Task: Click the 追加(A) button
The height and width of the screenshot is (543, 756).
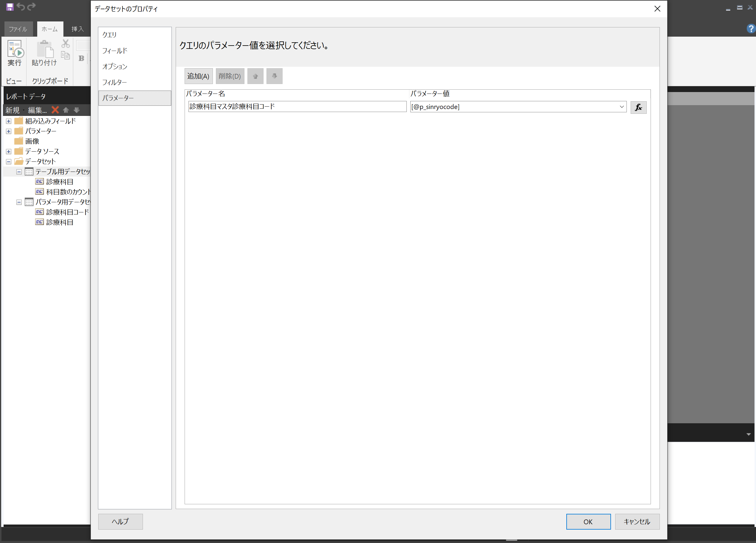Action: 198,76
